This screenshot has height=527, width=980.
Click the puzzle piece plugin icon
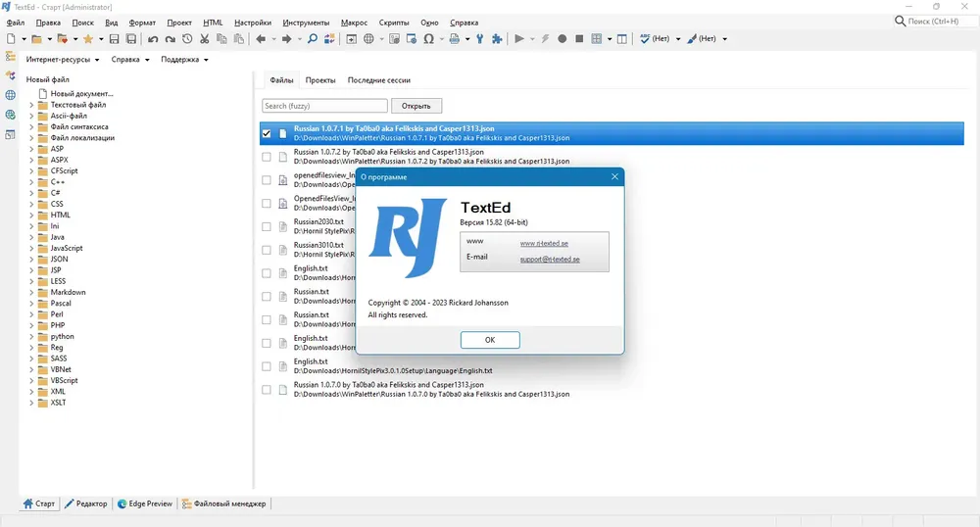(x=497, y=39)
